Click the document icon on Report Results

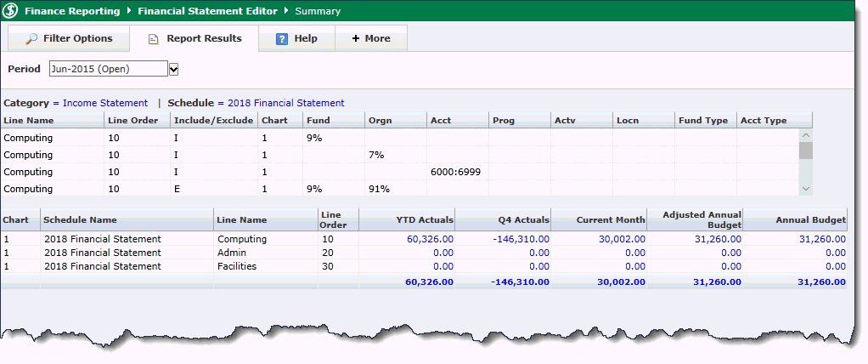154,39
